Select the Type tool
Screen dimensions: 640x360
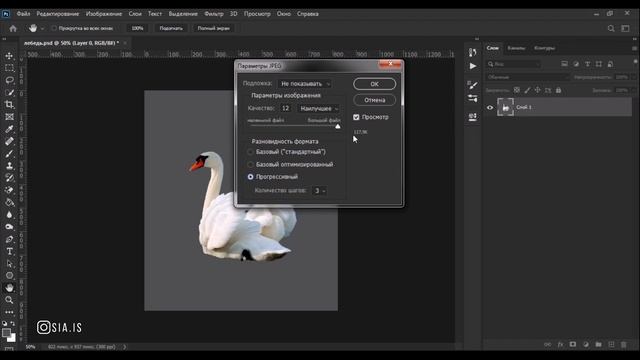9,251
